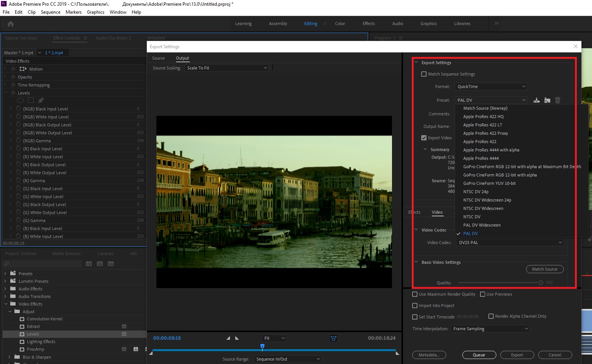Filter by 32-bit color effects icon
The height and width of the screenshot is (364, 592).
pyautogui.click(x=100, y=264)
